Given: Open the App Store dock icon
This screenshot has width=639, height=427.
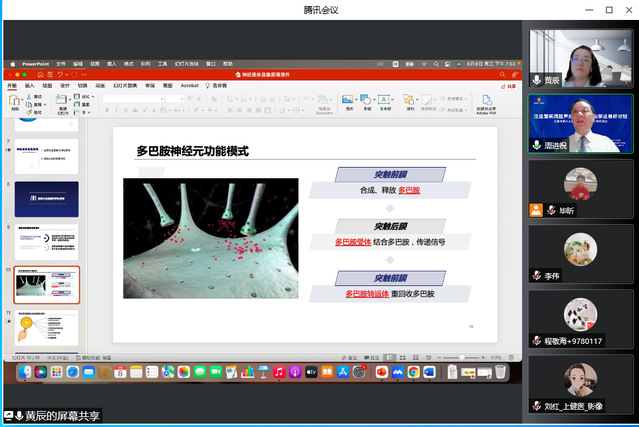Looking at the screenshot, I should [x=343, y=372].
